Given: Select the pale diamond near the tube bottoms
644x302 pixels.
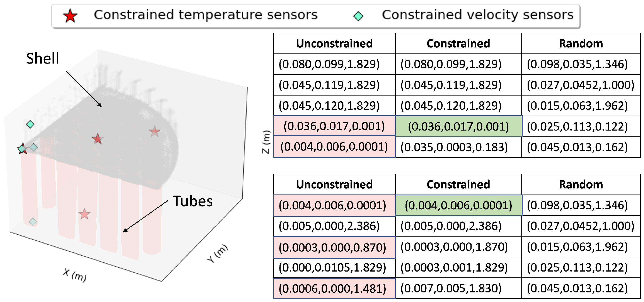Looking at the screenshot, I should click(x=33, y=221).
